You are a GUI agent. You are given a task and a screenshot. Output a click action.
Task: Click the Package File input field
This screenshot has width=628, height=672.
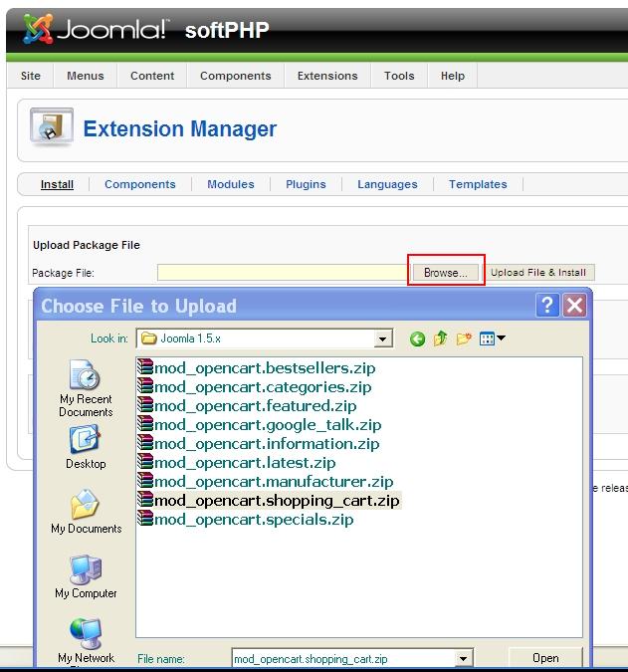282,273
